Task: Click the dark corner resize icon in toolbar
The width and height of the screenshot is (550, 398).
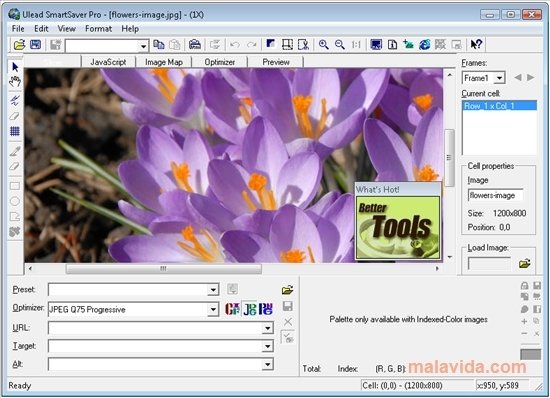Action: coord(270,44)
